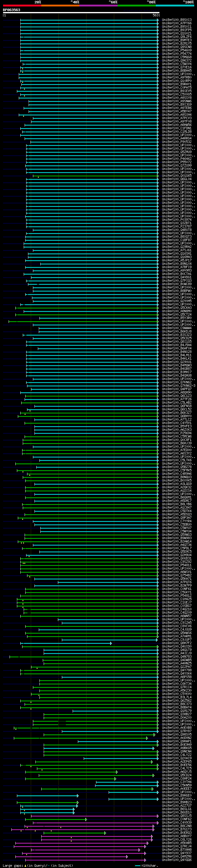Open the UniRef100_Q4PFQ7 entry

[x=176, y=389]
